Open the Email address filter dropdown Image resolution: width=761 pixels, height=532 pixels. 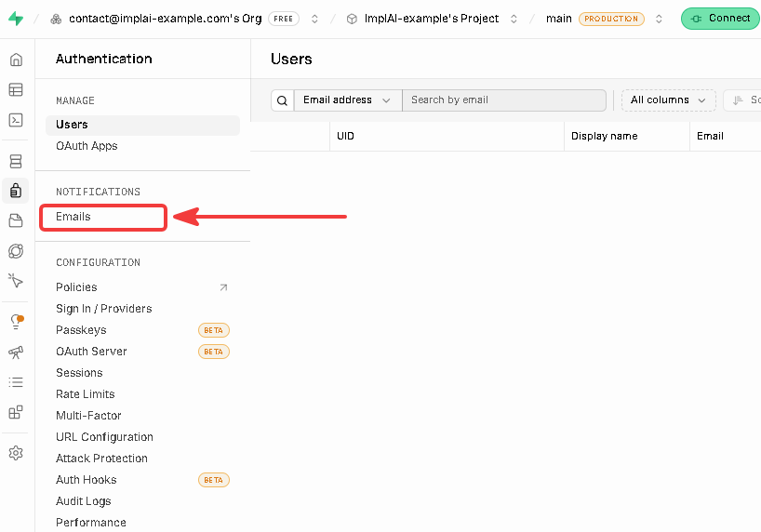click(348, 100)
